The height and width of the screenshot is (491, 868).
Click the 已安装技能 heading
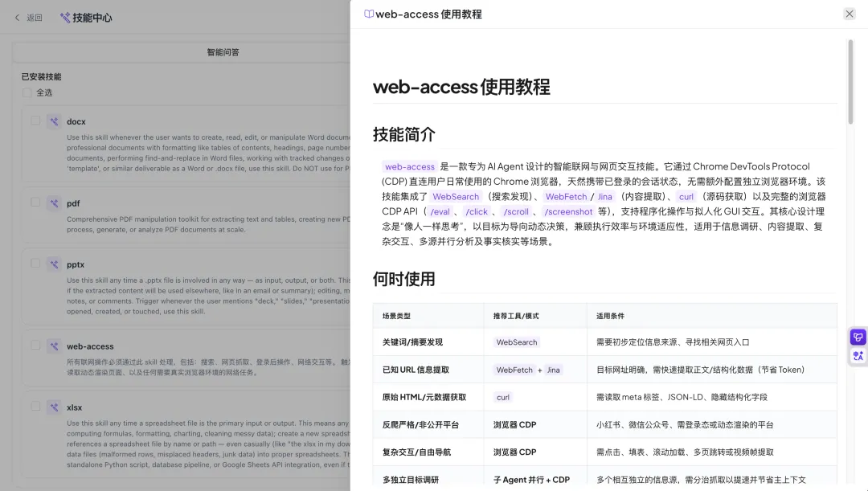pyautogui.click(x=42, y=76)
